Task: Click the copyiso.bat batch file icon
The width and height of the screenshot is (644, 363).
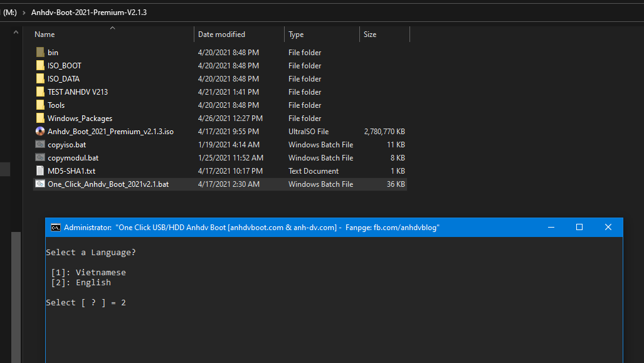Action: [40, 144]
